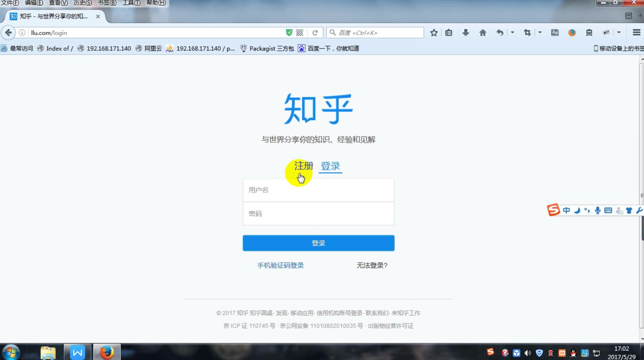Open 历史(S) menu
Viewport: 644px width, 360px height.
click(83, 3)
